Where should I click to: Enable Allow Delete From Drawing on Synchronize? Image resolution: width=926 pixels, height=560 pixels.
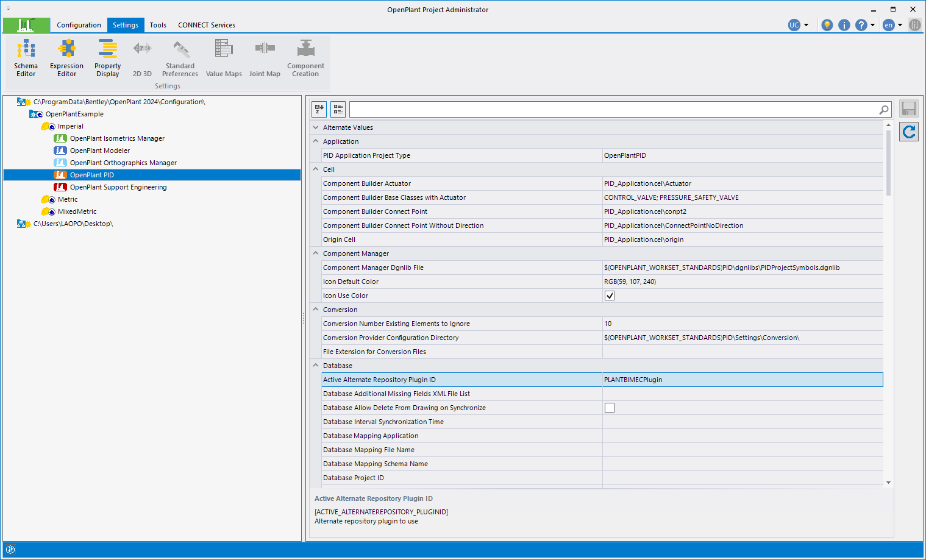click(609, 408)
